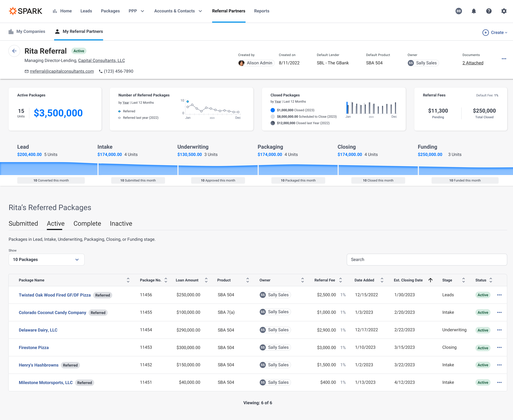Open Milestone Motorsports, LLC package
Image resolution: width=513 pixels, height=420 pixels.
[46, 382]
